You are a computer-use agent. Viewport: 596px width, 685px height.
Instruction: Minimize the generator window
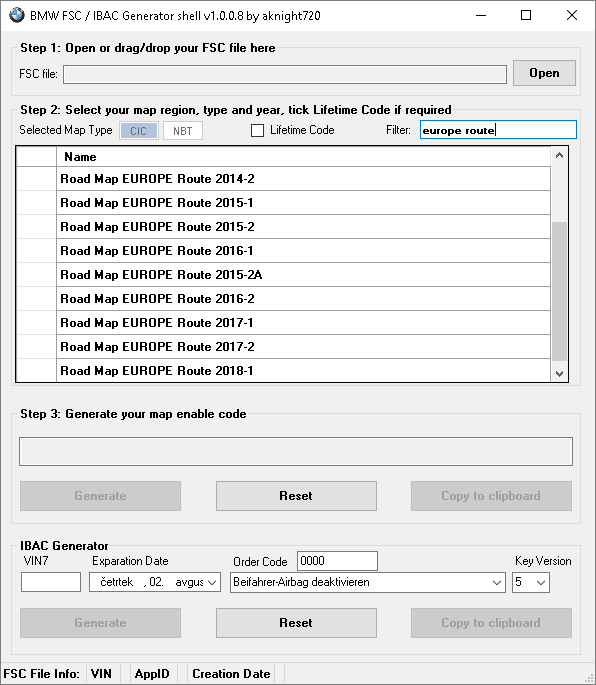pos(481,15)
